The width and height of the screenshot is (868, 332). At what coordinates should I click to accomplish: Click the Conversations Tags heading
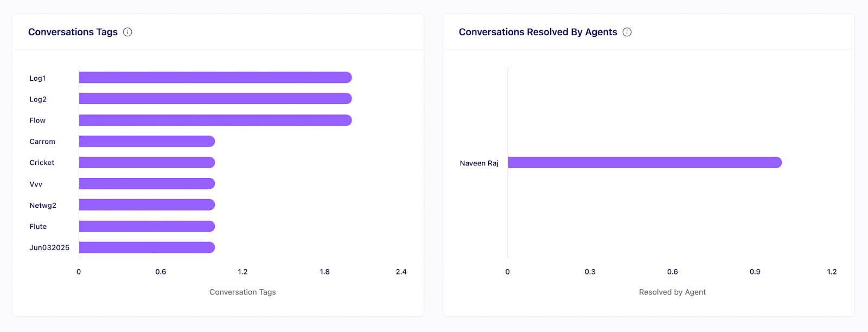73,32
